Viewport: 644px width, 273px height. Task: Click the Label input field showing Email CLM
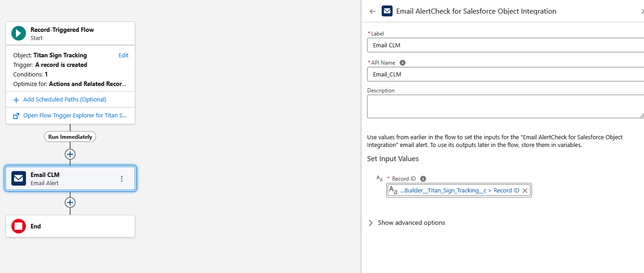[501, 45]
